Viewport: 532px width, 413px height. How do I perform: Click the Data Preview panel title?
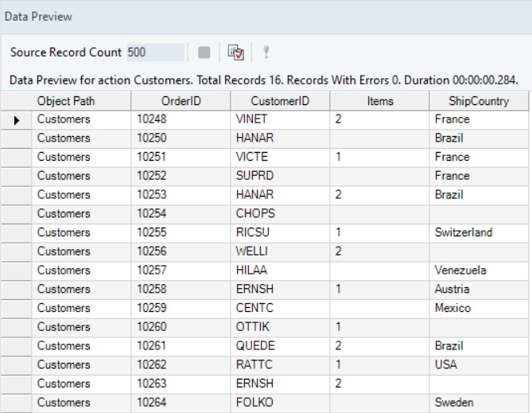point(37,16)
